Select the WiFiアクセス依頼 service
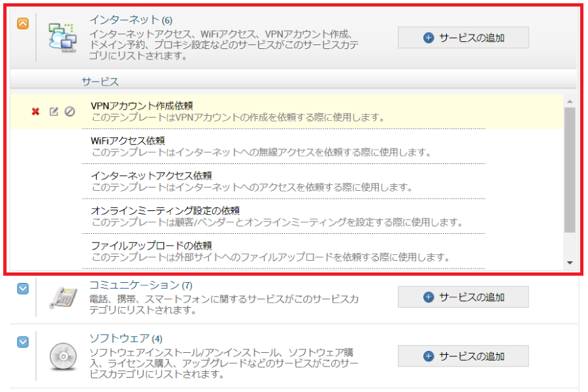Screen dimensions: 588x392 [128, 140]
